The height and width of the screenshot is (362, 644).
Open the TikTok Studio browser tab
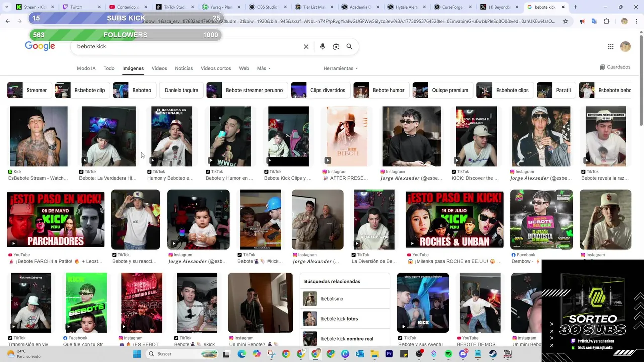tap(174, 7)
